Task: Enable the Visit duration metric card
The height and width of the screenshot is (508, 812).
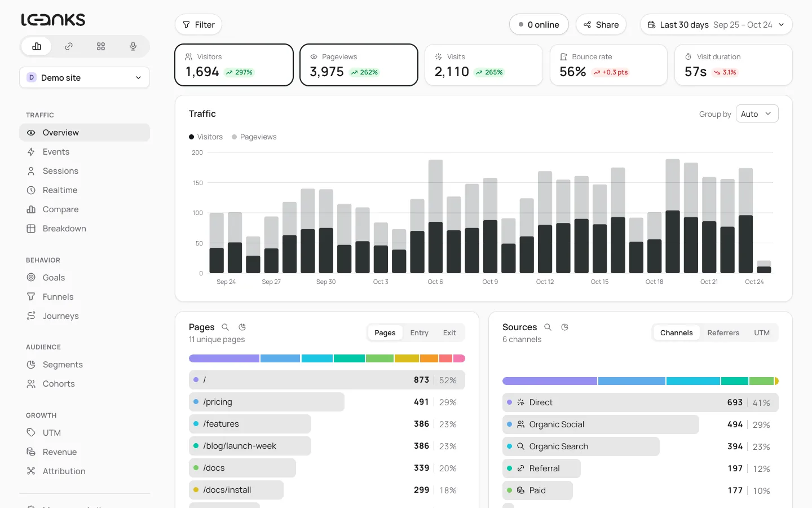Action: pyautogui.click(x=734, y=65)
